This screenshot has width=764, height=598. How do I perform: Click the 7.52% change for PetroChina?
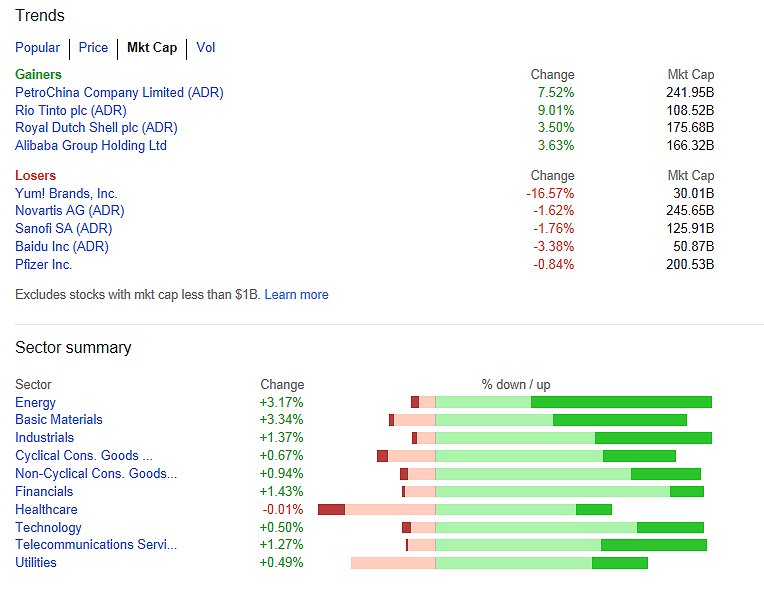coord(556,93)
